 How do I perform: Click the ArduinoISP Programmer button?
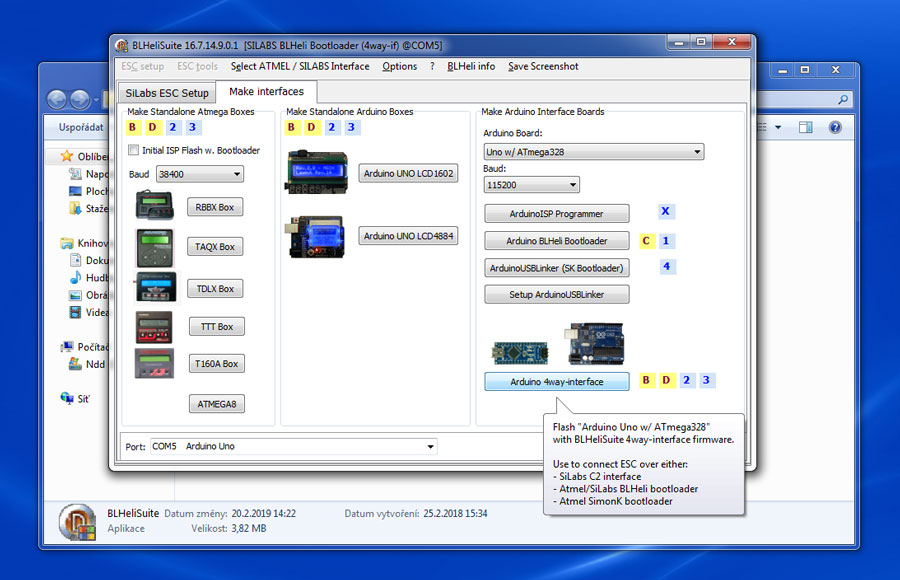pyautogui.click(x=557, y=214)
